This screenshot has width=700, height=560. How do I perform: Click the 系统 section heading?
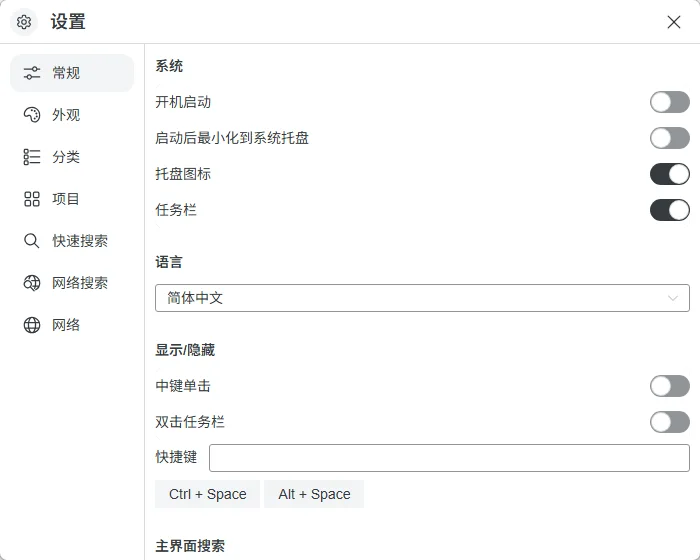tap(169, 66)
